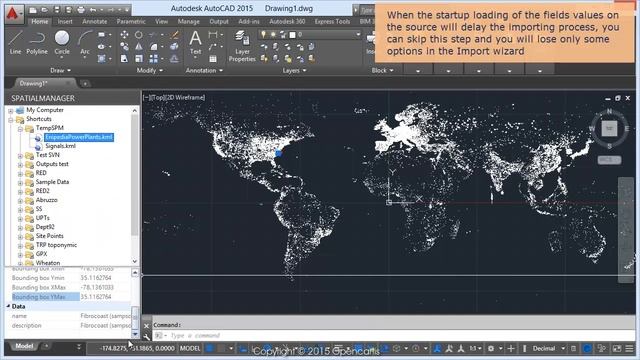The height and width of the screenshot is (360, 640).
Task: Toggle the layer on/off lightbulb icon
Action: click(264, 35)
